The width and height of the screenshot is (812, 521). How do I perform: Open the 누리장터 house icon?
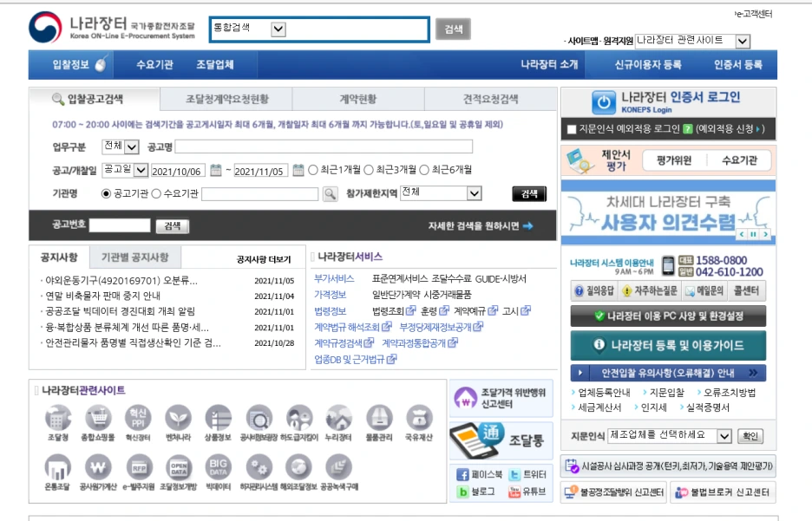click(x=338, y=418)
